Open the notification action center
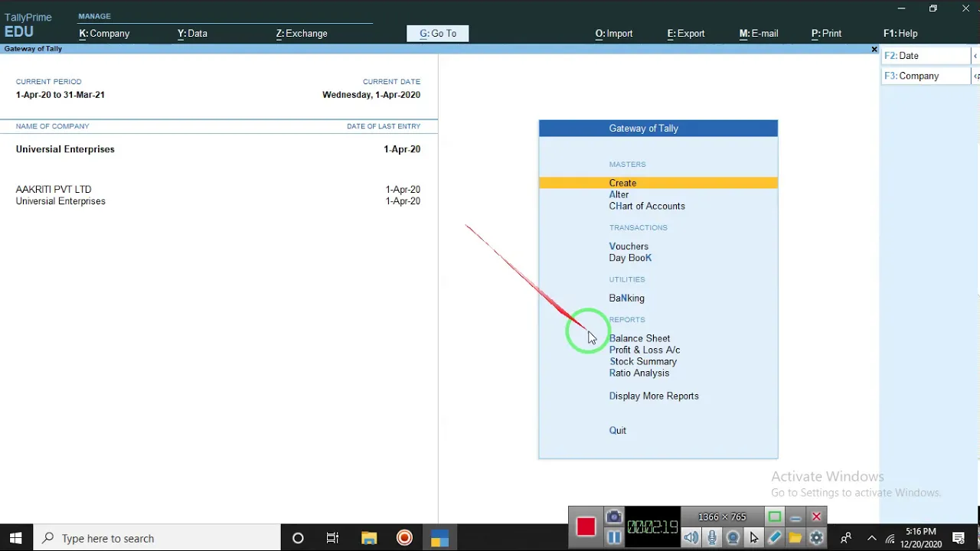980x551 pixels. coord(959,538)
